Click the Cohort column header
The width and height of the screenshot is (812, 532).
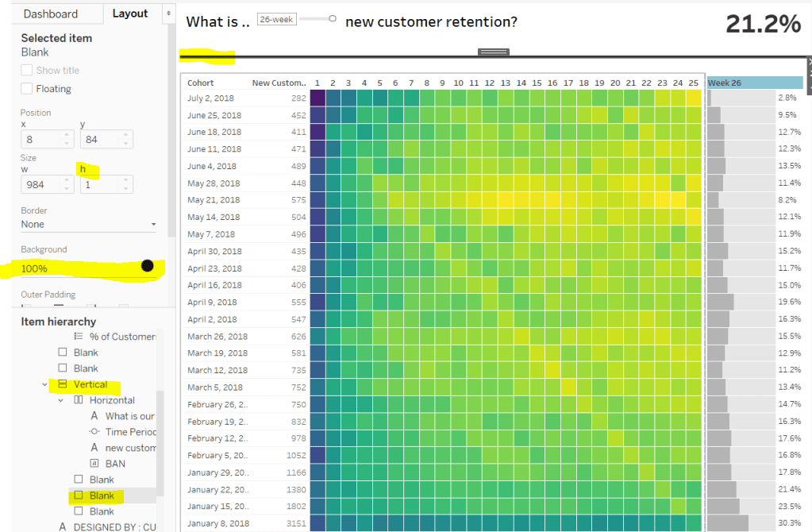[x=201, y=83]
